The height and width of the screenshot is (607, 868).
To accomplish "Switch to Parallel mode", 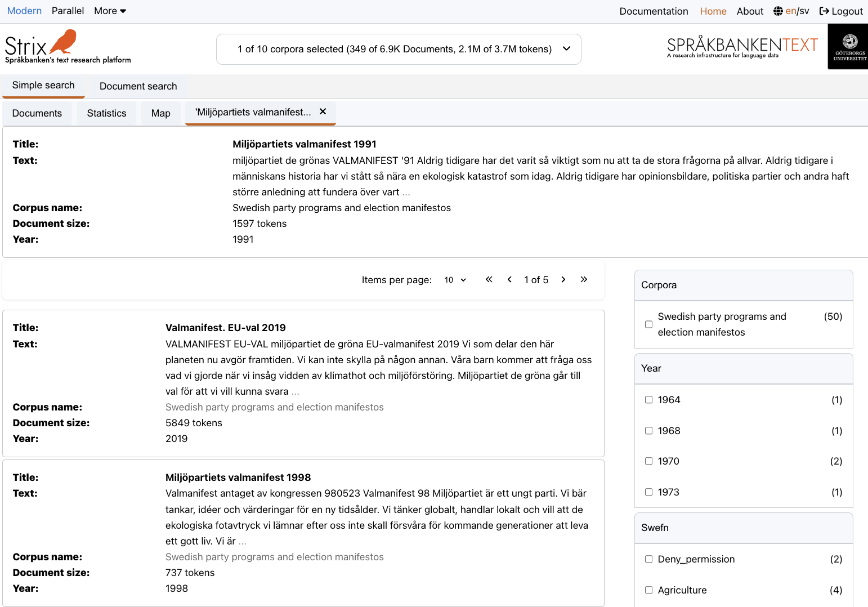I will coord(68,11).
